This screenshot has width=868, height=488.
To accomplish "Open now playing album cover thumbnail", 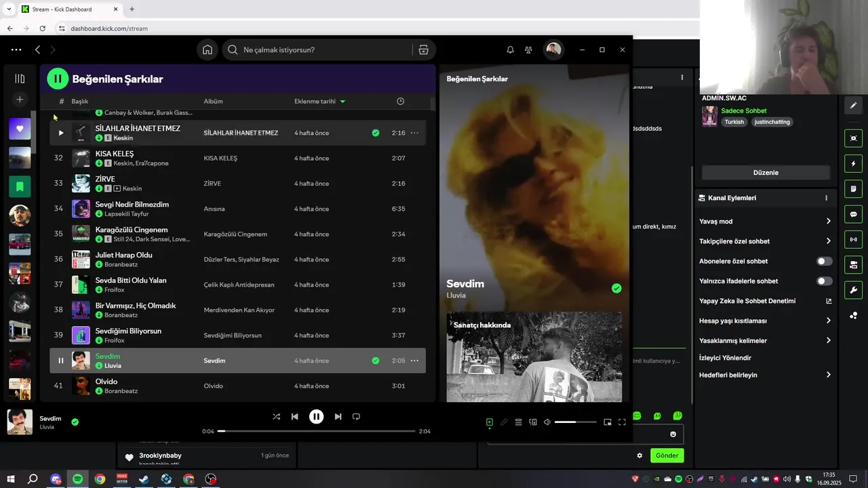I will click(x=20, y=422).
